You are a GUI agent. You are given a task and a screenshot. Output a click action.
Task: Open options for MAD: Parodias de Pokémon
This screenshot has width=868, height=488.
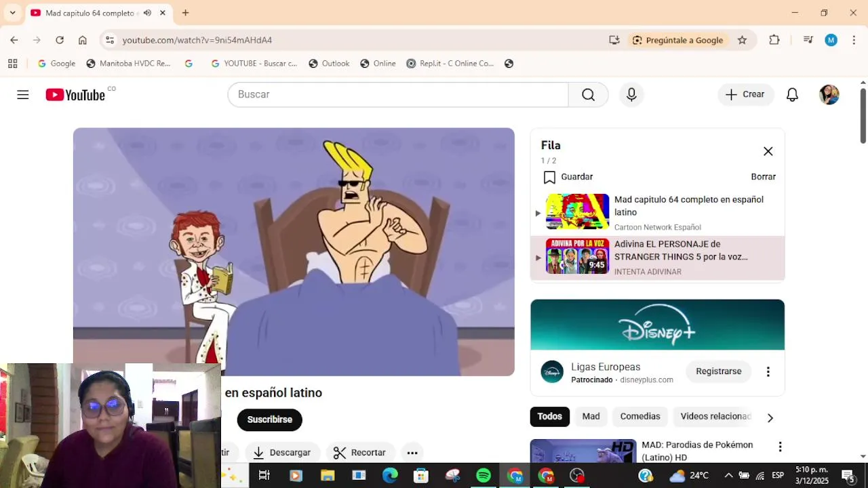(780, 447)
